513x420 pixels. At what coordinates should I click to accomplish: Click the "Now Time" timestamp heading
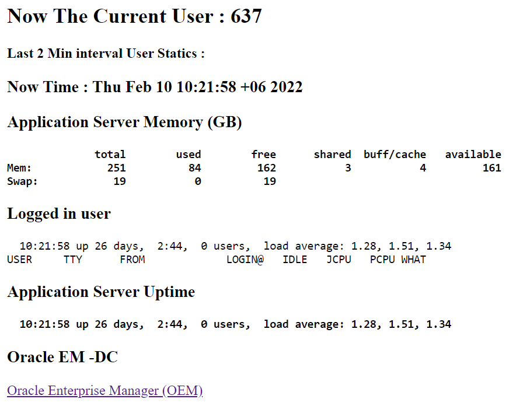(155, 87)
